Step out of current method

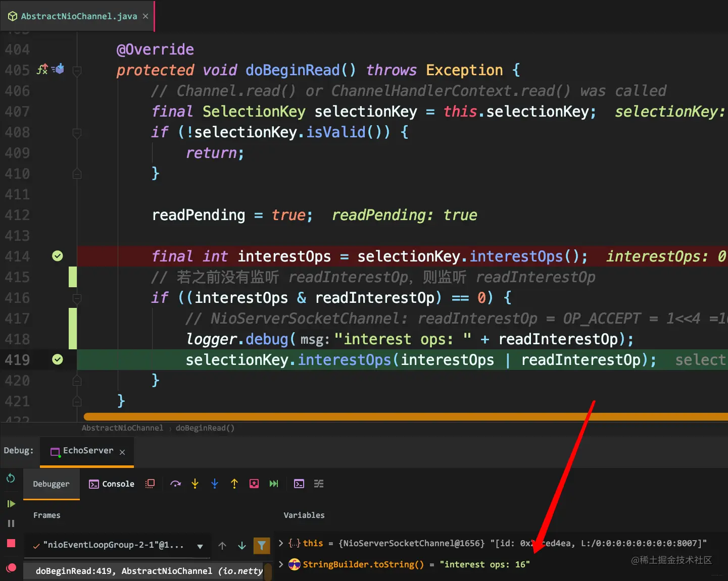[234, 484]
